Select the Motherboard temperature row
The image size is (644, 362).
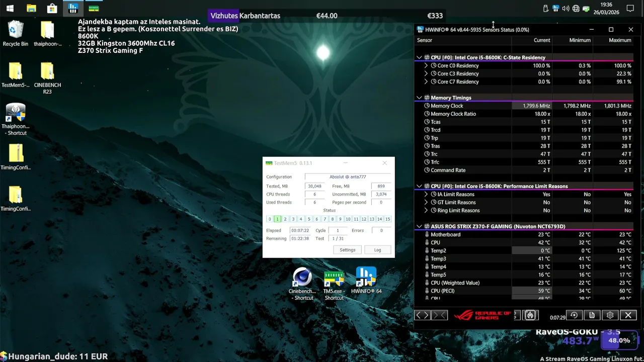pos(524,234)
